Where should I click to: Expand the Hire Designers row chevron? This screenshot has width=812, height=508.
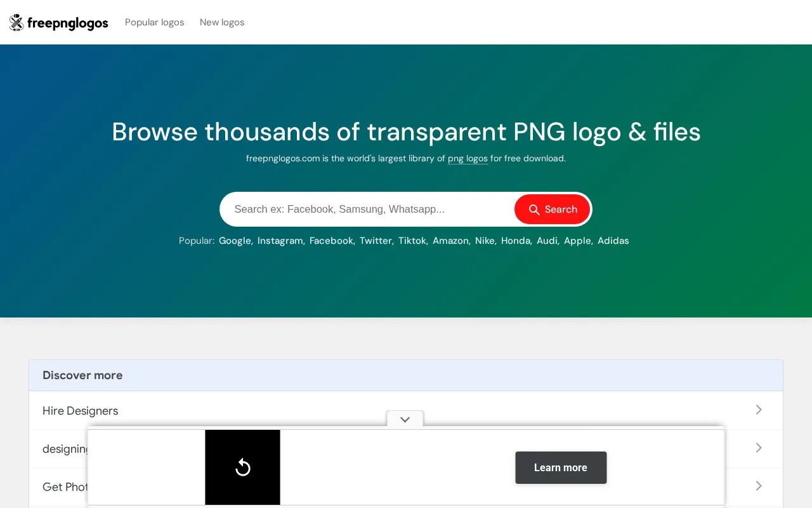(x=759, y=410)
